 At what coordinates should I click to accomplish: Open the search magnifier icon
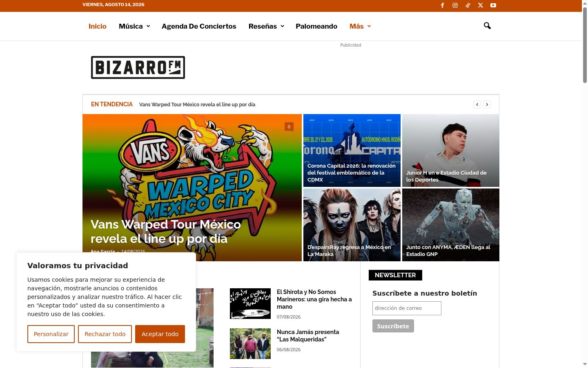pos(487,26)
